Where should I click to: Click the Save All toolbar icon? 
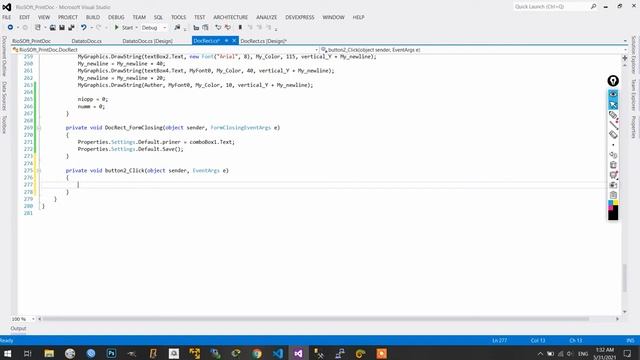(71, 27)
